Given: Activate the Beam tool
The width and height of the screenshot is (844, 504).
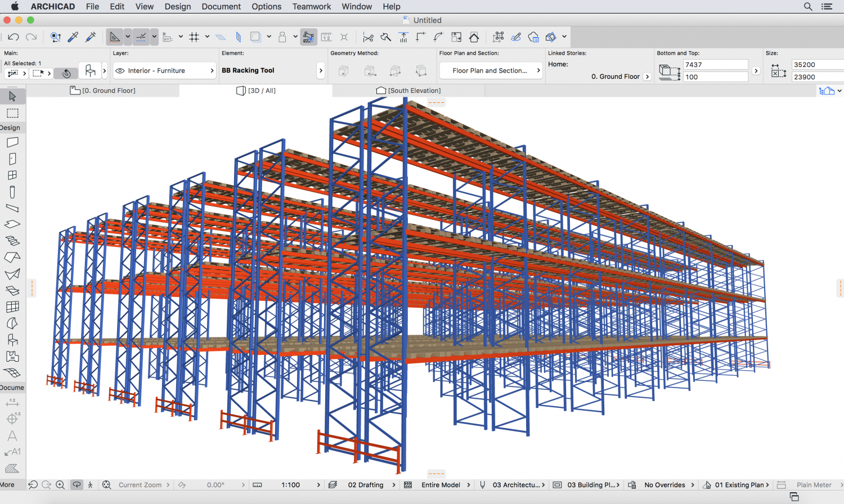Looking at the screenshot, I should point(12,208).
